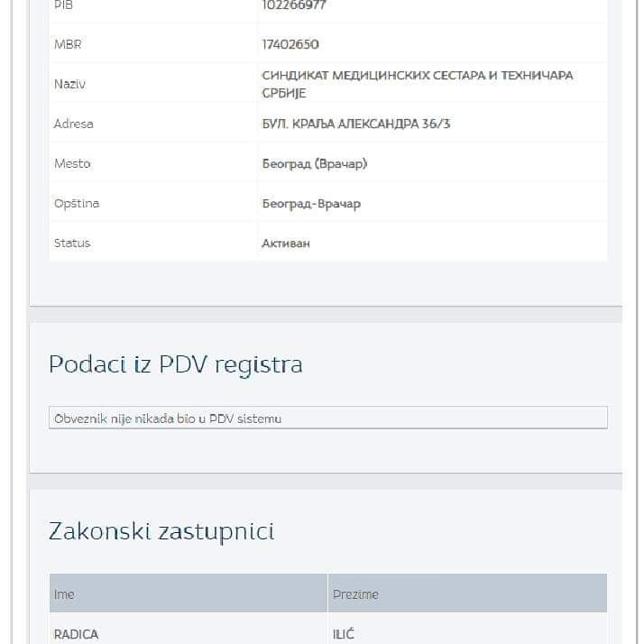Select the place value Београд (Врачар)
The height and width of the screenshot is (644, 644).
(x=315, y=164)
